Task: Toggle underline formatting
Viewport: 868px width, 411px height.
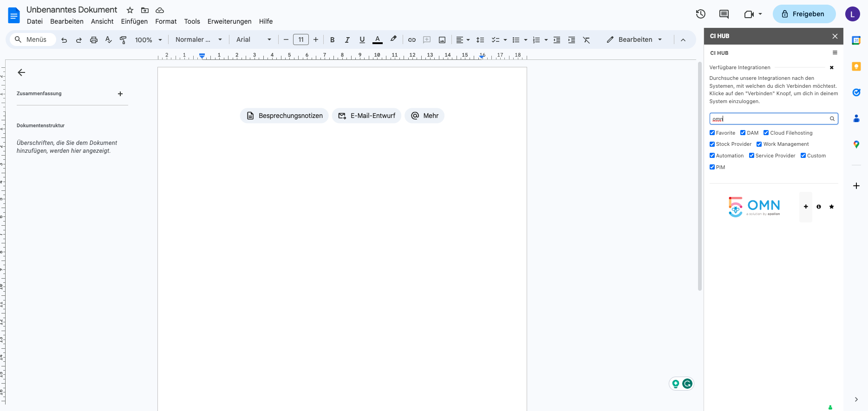Action: (362, 40)
